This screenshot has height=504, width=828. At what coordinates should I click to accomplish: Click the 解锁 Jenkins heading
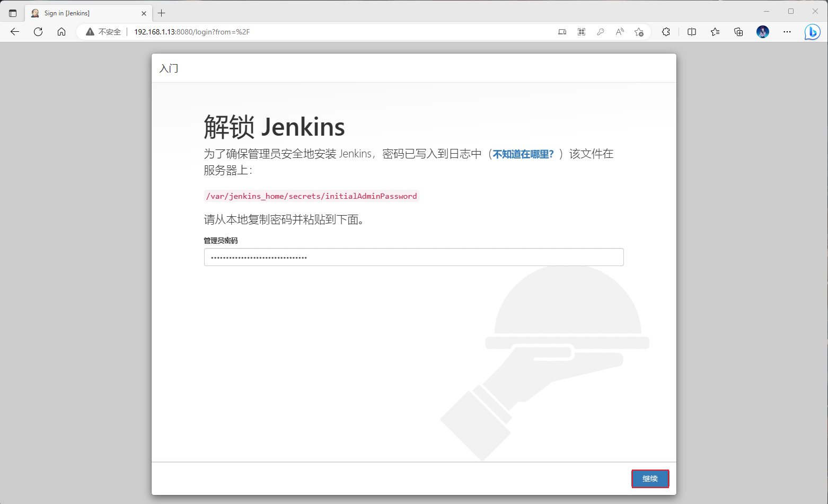pos(274,127)
